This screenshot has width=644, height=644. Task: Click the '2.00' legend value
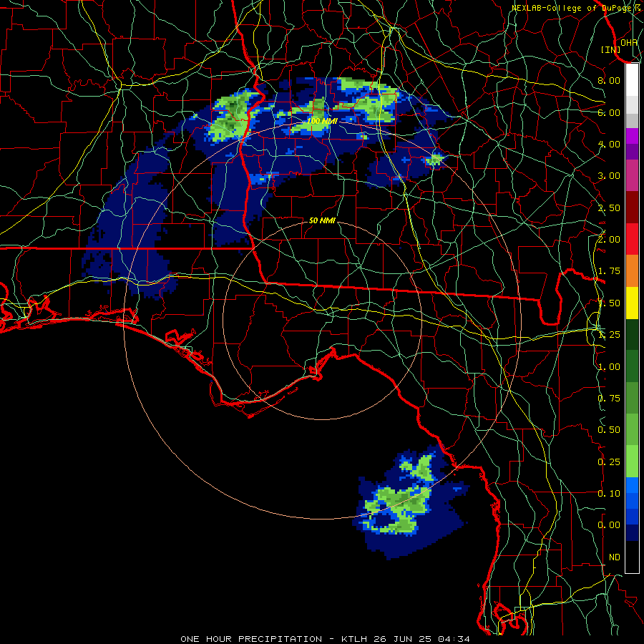pyautogui.click(x=609, y=240)
